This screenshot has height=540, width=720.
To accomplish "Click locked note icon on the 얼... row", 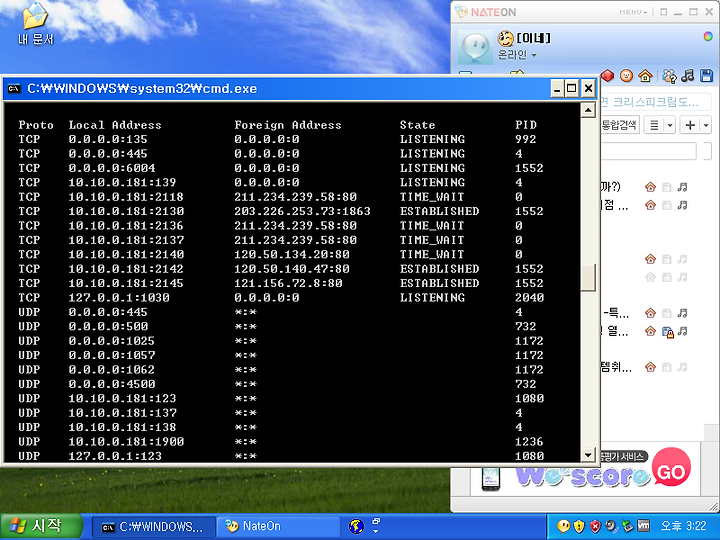I will (x=668, y=332).
